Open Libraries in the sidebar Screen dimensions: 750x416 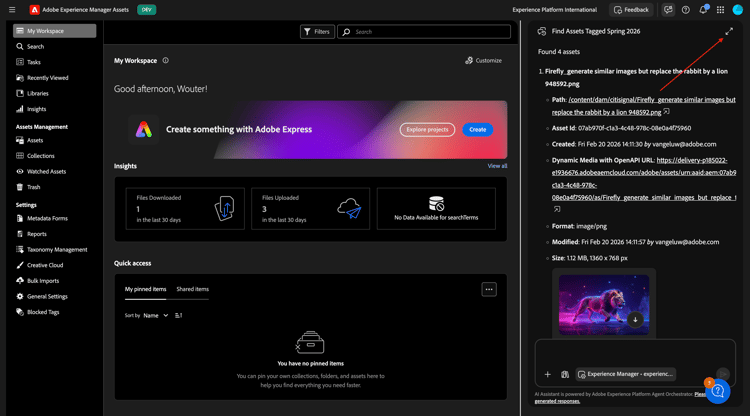point(33,93)
